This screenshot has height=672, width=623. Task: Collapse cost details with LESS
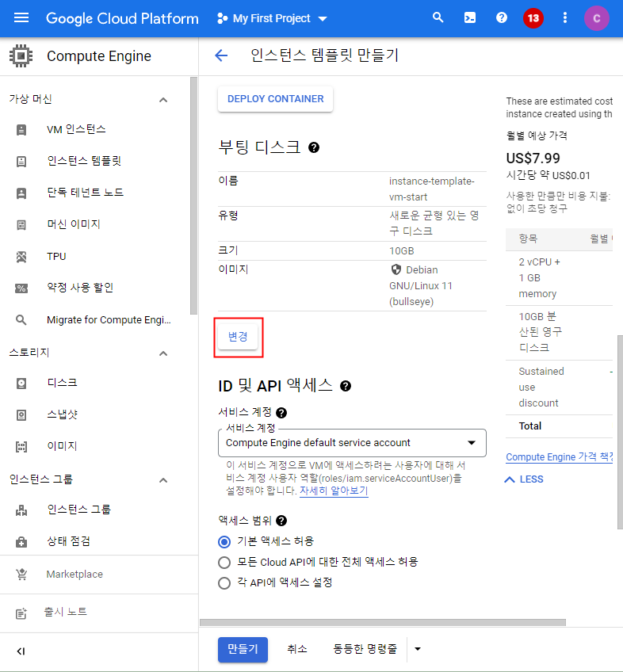(525, 479)
